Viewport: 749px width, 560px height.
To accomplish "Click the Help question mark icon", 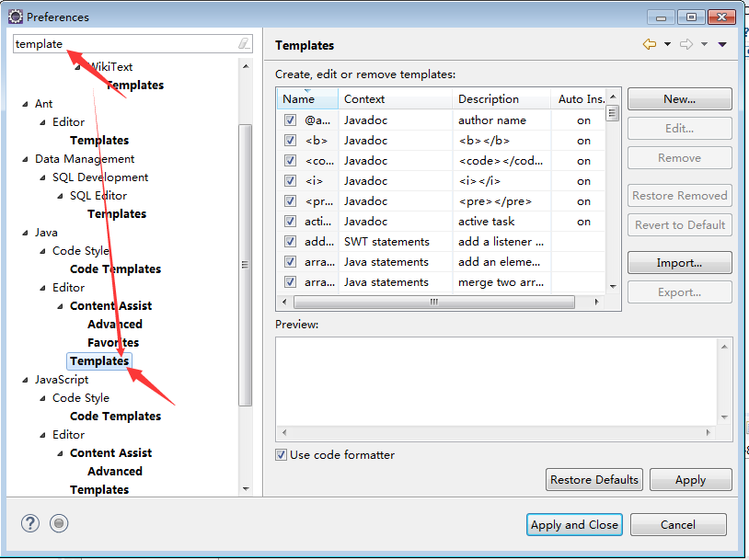I will point(30,523).
